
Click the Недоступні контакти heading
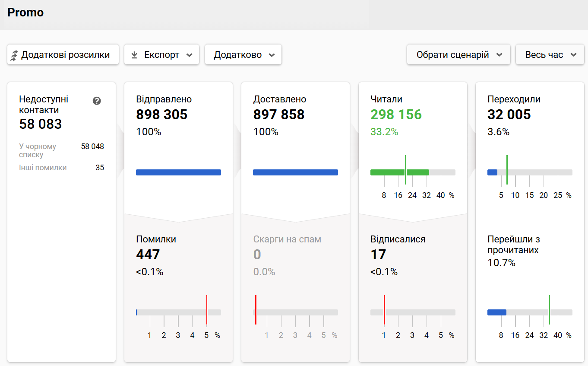[x=44, y=105]
